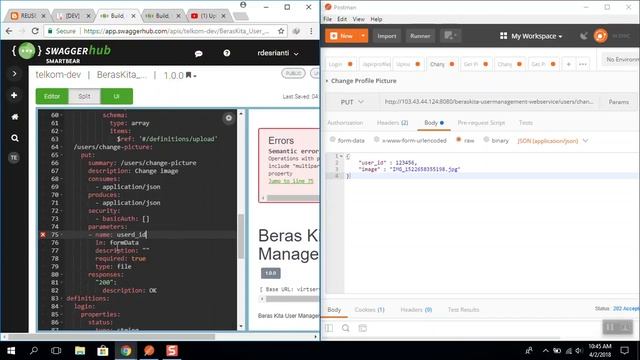Open the JSON (application/json) type dropdown

[x=553, y=141]
